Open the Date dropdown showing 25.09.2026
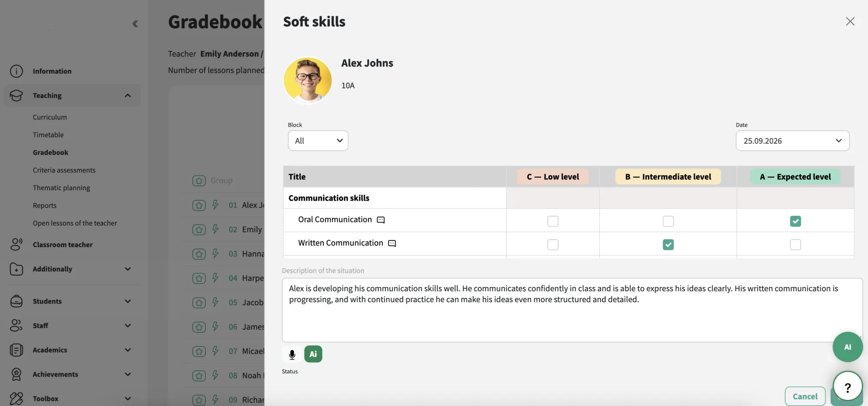The image size is (868, 406). coord(792,141)
